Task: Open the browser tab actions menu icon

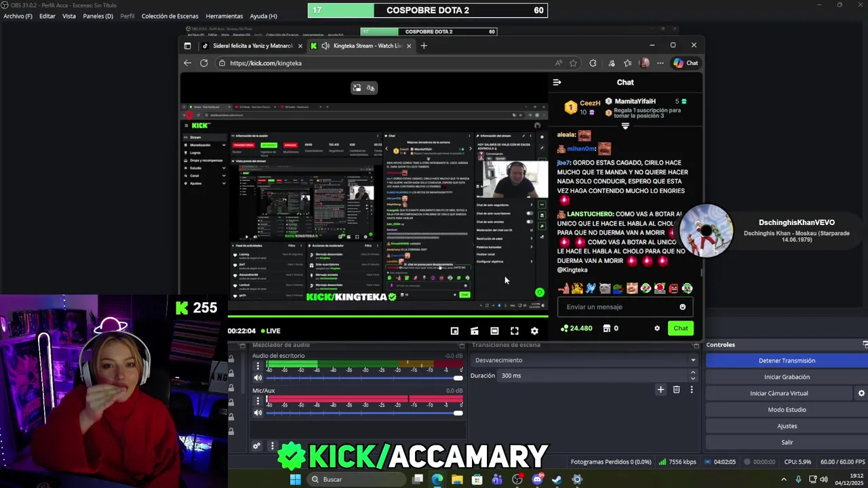Action: click(188, 46)
